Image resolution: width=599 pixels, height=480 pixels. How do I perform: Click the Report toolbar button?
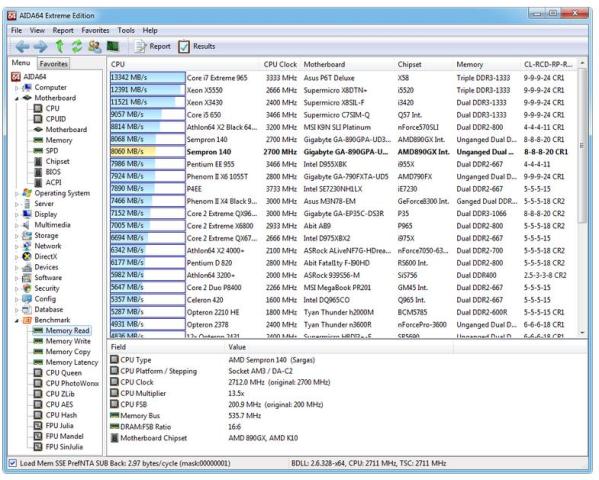(x=153, y=47)
